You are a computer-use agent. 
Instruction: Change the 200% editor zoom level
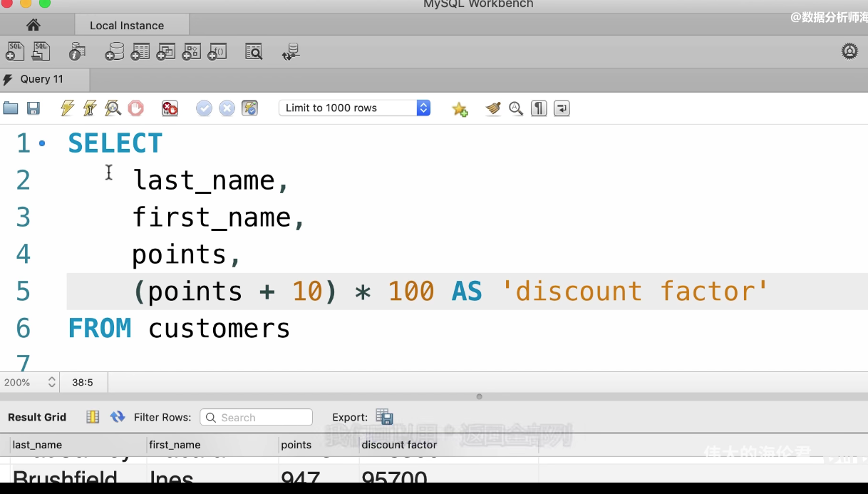click(29, 382)
